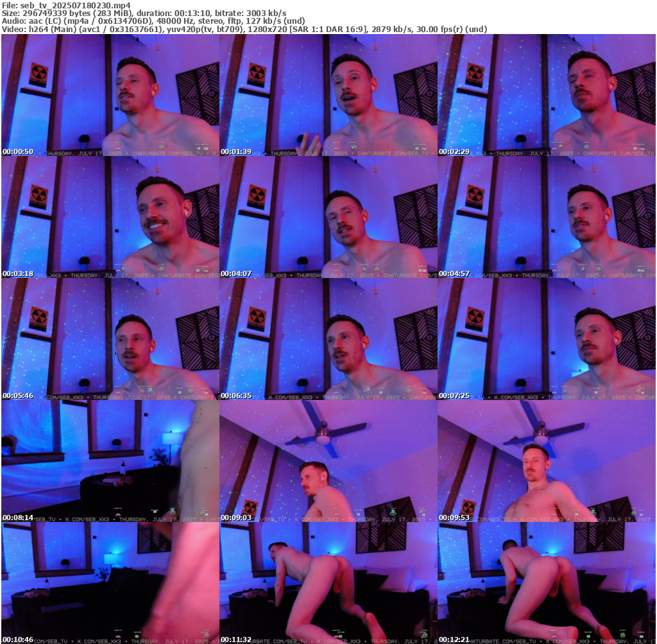Choose the preview frame at 00:05:46
Image resolution: width=657 pixels, height=644 pixels.
pyautogui.click(x=110, y=339)
